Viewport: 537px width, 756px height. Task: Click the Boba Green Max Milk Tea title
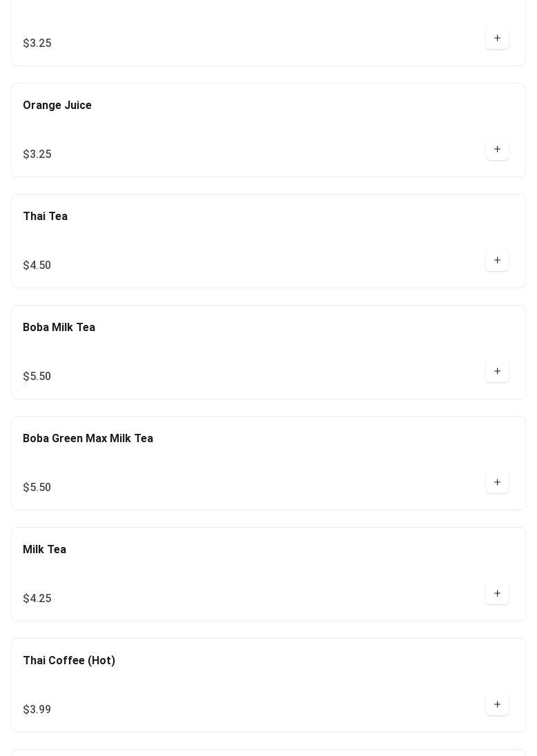[x=88, y=439]
